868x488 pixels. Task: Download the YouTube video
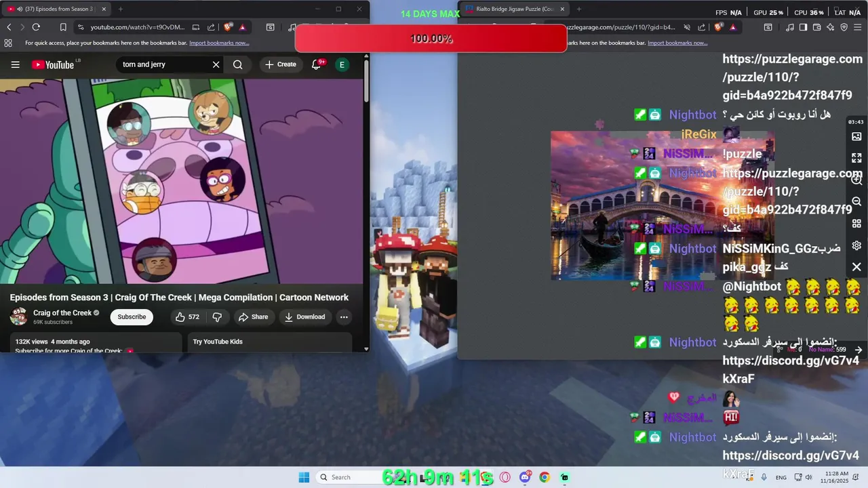click(304, 317)
